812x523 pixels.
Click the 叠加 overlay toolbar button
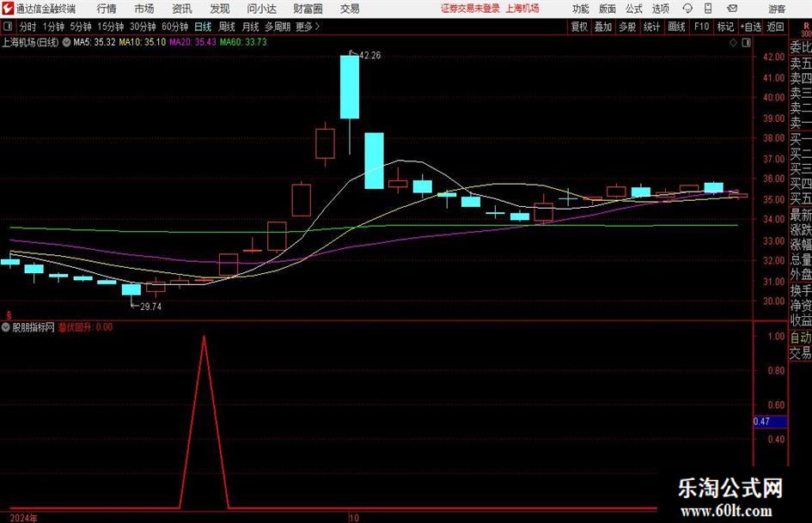point(603,27)
